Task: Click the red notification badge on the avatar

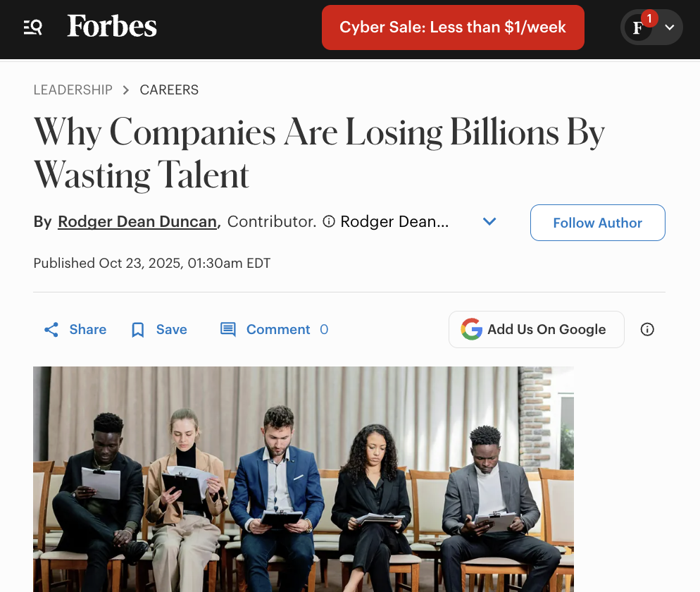Action: pos(649,18)
